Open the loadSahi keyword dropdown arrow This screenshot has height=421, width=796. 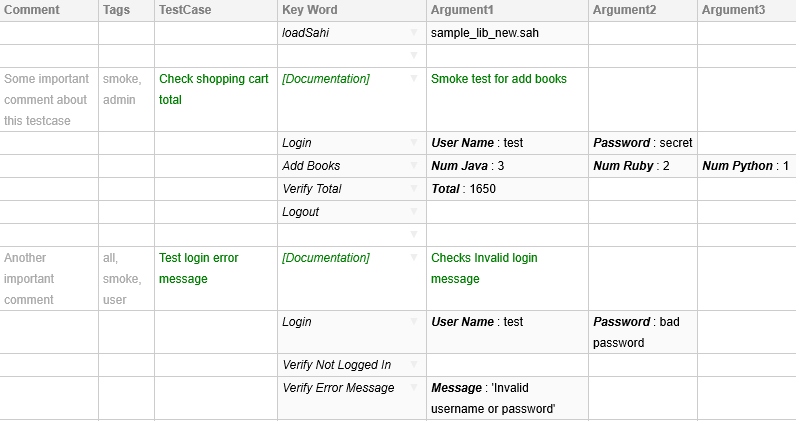tap(414, 33)
